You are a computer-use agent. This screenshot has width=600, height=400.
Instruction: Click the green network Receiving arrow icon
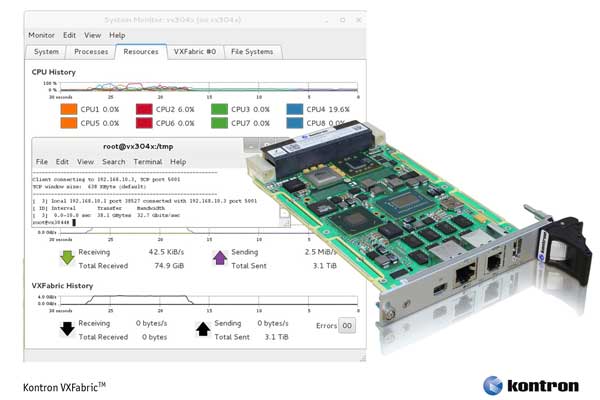(x=67, y=258)
